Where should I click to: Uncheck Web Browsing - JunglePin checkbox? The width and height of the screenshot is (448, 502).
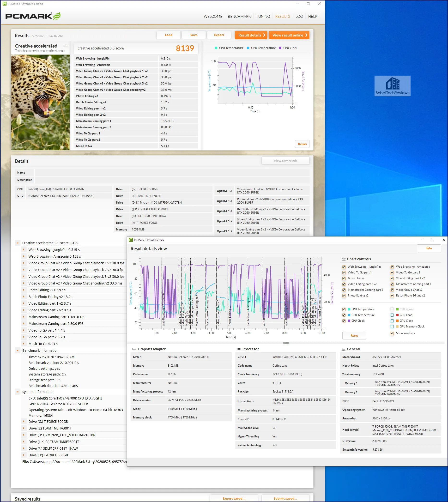(344, 267)
